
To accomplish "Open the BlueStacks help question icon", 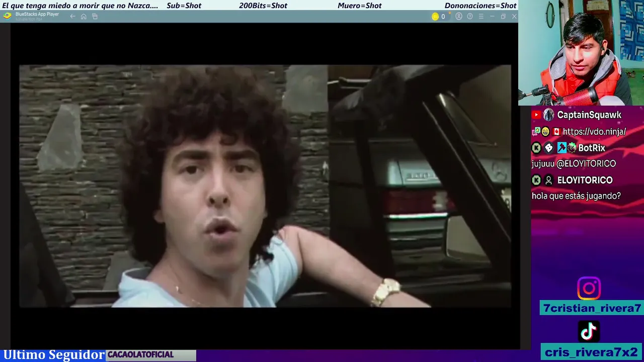I will coord(470,17).
